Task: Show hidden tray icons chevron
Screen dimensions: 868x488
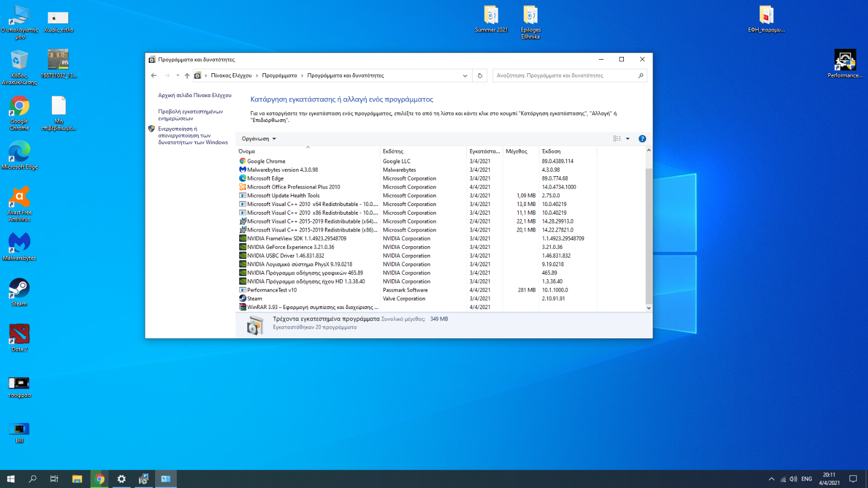Action: 771,479
